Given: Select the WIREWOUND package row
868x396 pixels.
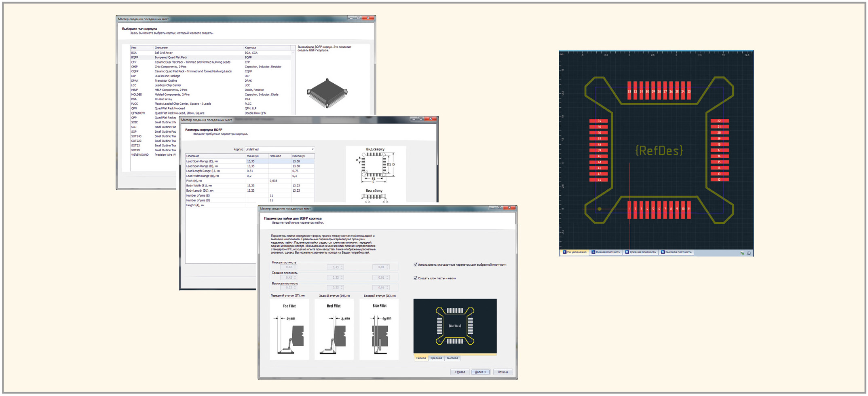Looking at the screenshot, I should 154,155.
